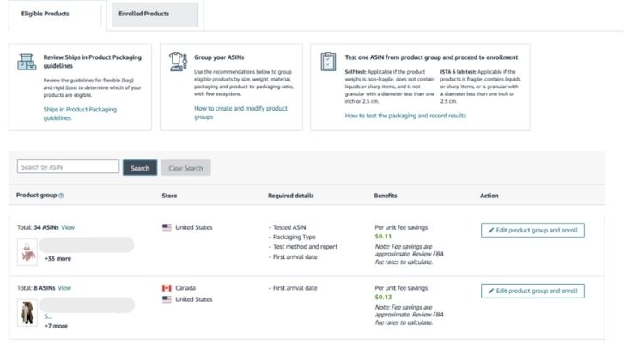Click the Store column header
The image size is (644, 343).
pos(169,196)
